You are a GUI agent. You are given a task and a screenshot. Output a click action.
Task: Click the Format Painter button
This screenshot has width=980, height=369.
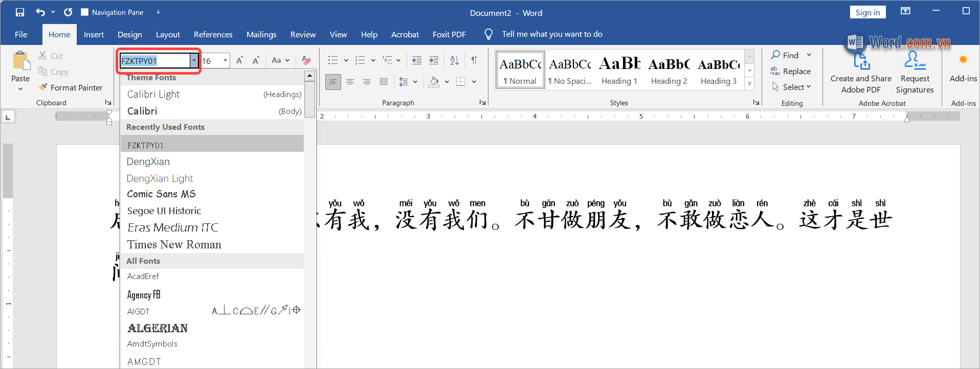pyautogui.click(x=71, y=87)
